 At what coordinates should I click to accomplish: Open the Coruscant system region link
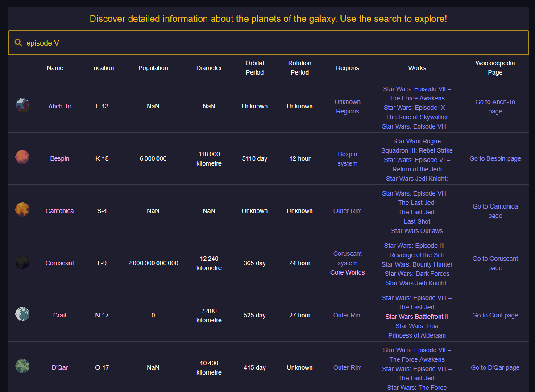coord(347,259)
